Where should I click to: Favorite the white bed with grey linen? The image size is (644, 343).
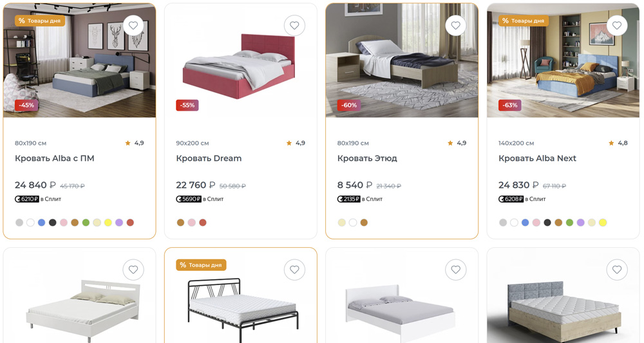pos(456,270)
